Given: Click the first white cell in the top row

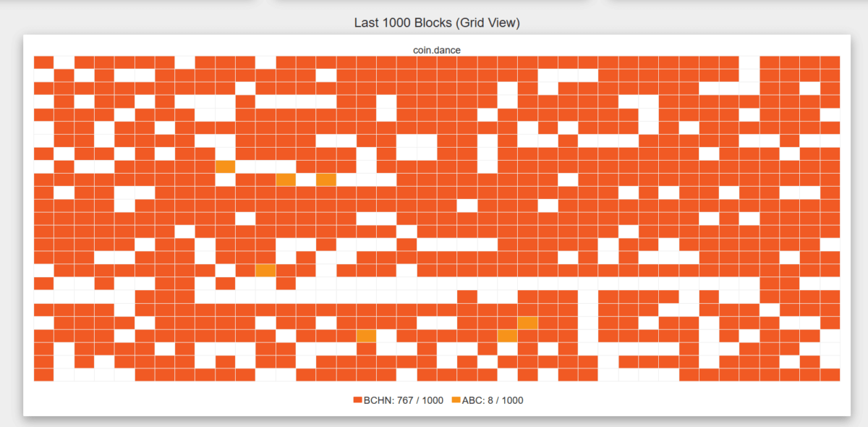Looking at the screenshot, I should click(x=64, y=62).
